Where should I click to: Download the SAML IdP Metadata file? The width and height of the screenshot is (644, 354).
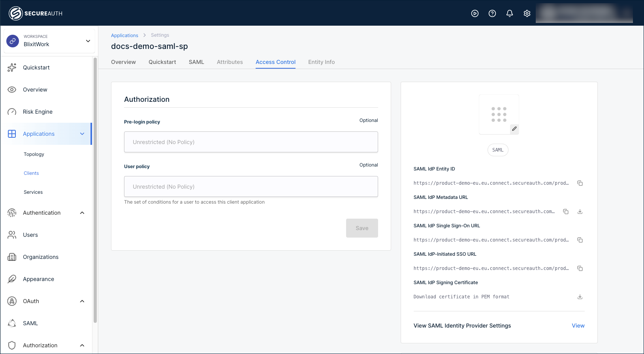click(x=580, y=212)
